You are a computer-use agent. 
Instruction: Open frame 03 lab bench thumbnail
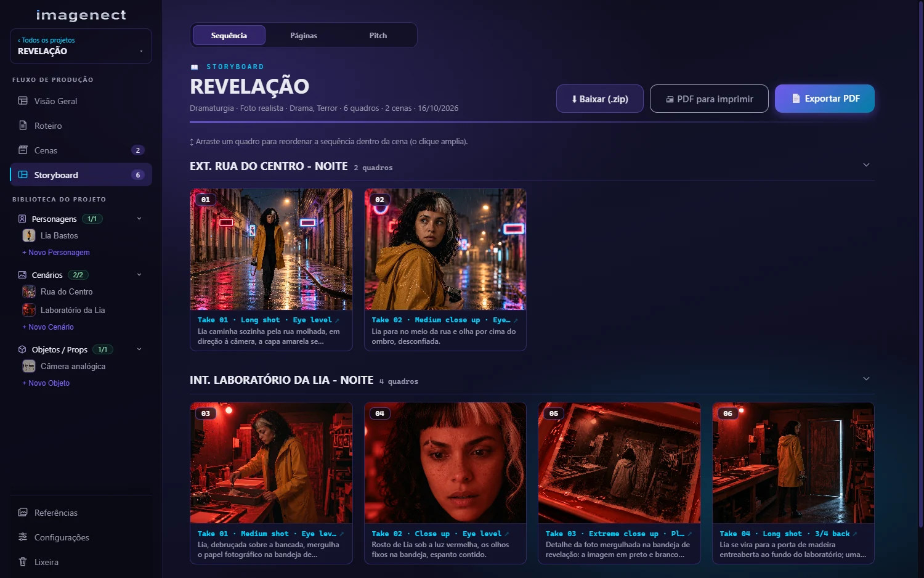pos(272,463)
